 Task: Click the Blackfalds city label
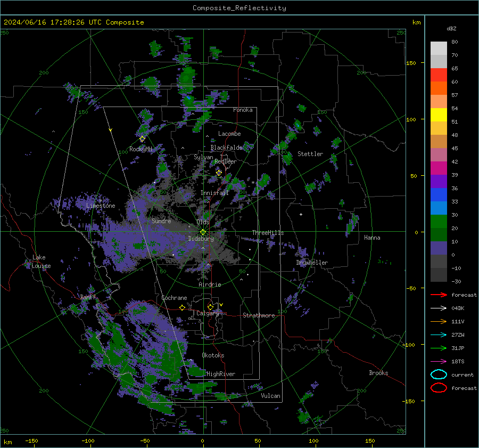(x=226, y=148)
